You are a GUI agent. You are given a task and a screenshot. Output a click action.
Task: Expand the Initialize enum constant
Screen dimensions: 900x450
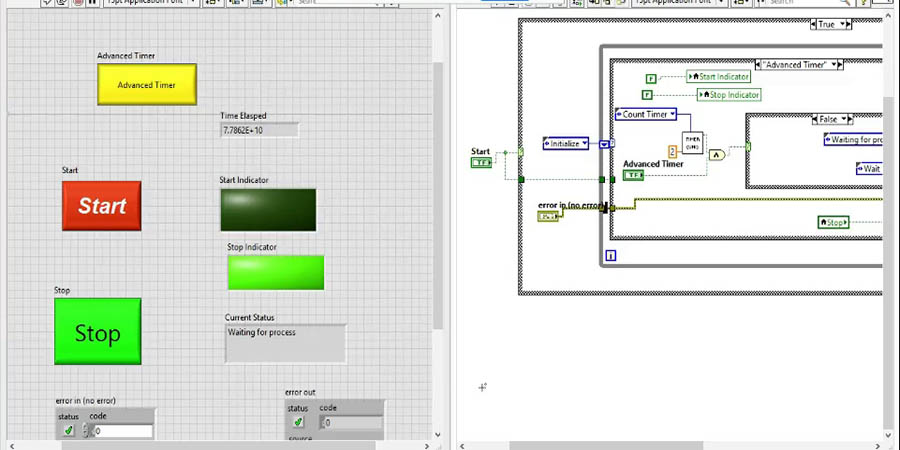click(584, 144)
